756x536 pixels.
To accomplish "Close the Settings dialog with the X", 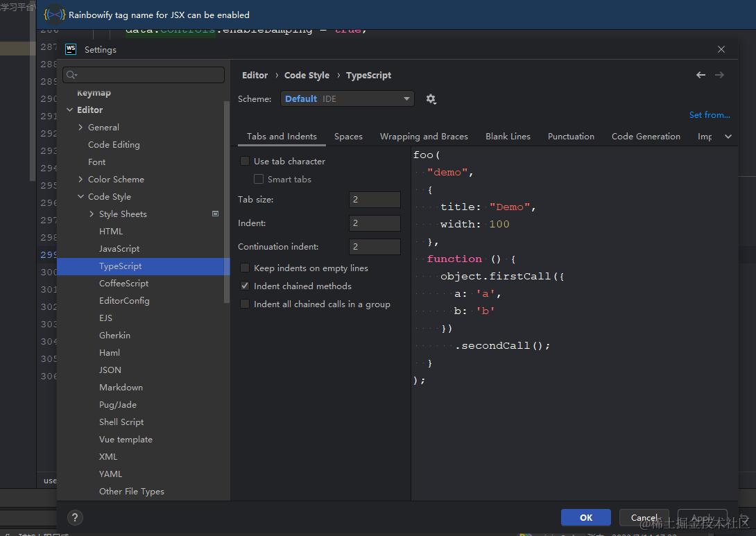I will click(721, 49).
